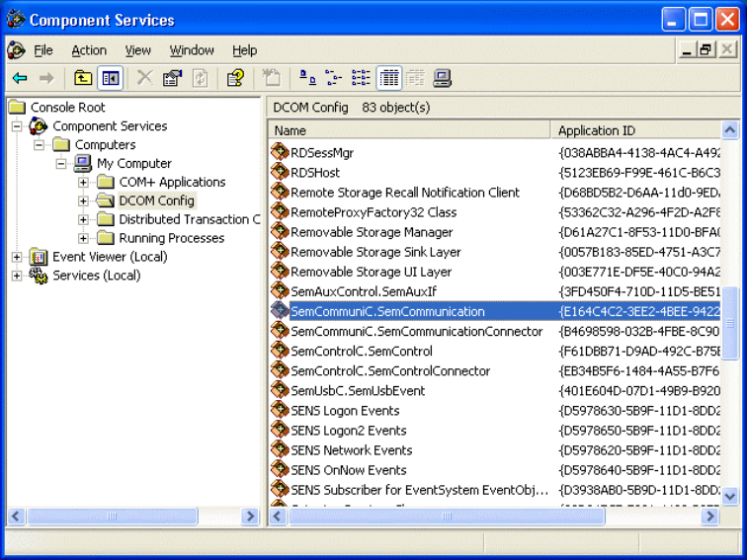Image resolution: width=747 pixels, height=560 pixels.
Task: Click the right pane vertical scrollbar thumb
Action: click(730, 323)
